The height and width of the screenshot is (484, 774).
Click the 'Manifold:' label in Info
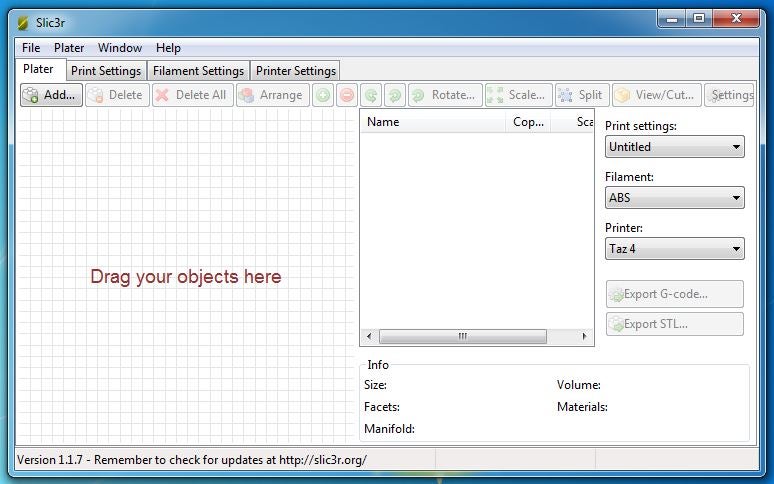tap(389, 429)
